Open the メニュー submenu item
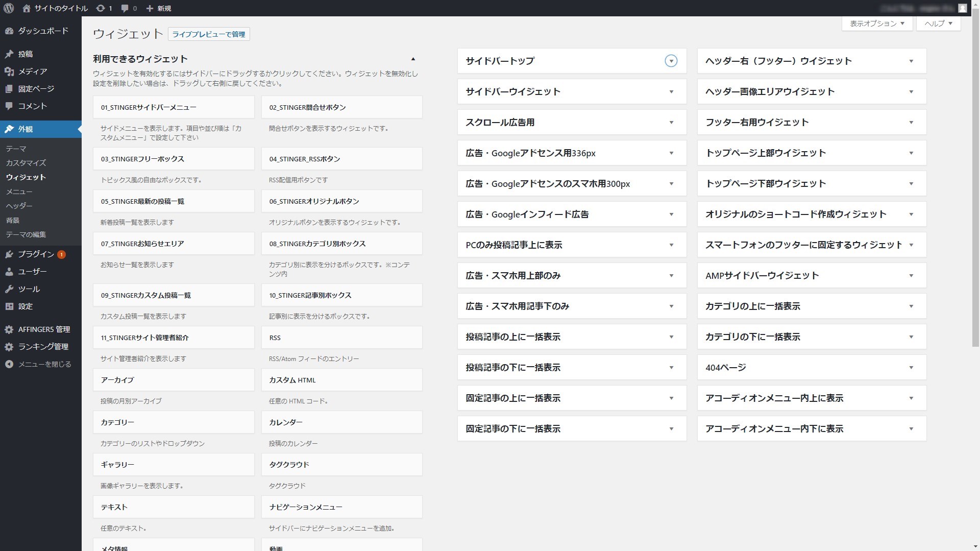 coord(19,191)
